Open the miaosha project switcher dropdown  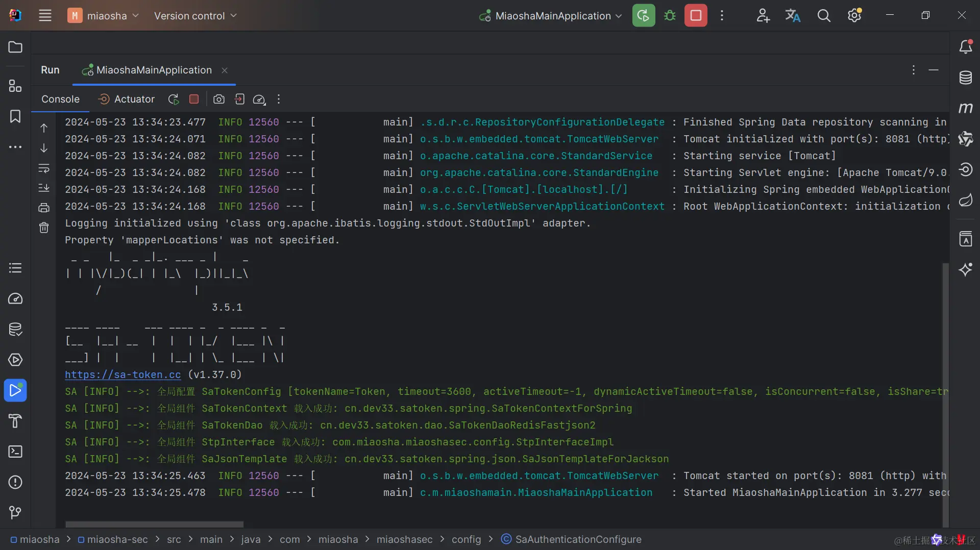[104, 16]
